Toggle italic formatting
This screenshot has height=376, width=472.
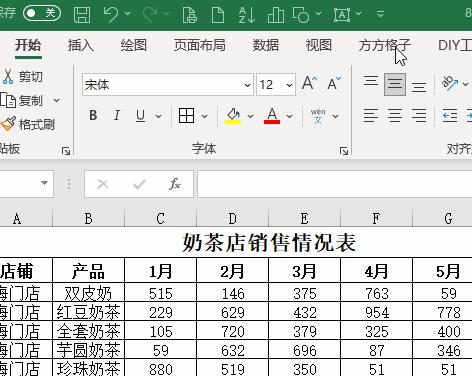[x=116, y=115]
